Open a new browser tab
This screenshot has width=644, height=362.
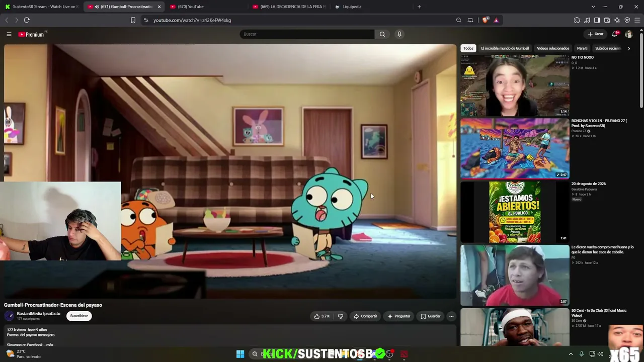[x=419, y=7]
